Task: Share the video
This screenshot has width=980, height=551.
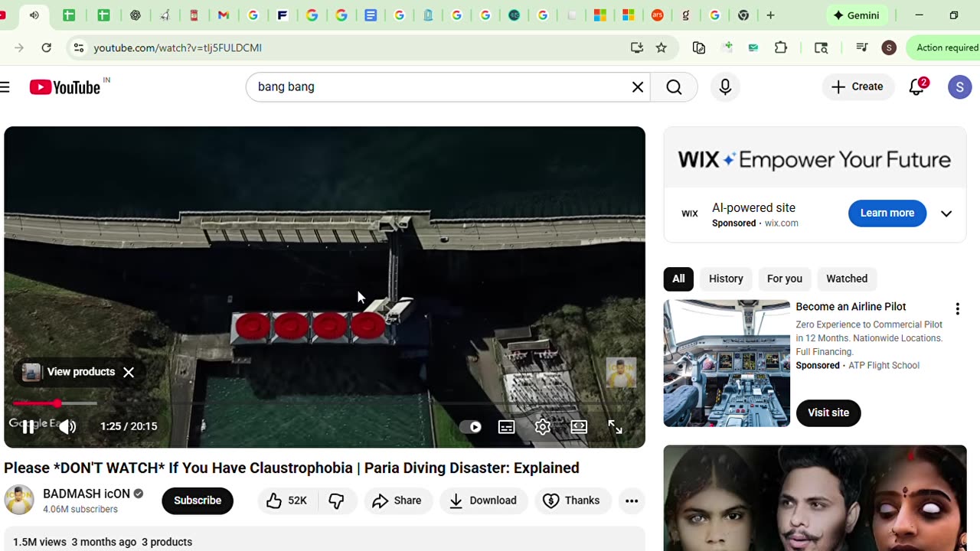Action: click(397, 500)
